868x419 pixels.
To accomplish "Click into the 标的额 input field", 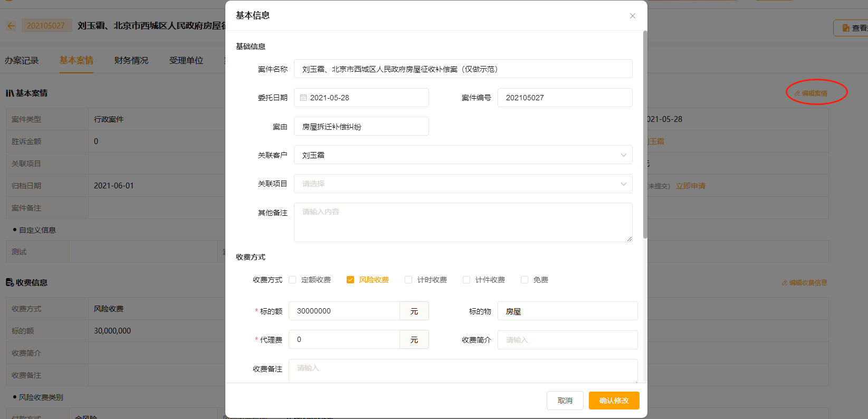I will click(344, 311).
